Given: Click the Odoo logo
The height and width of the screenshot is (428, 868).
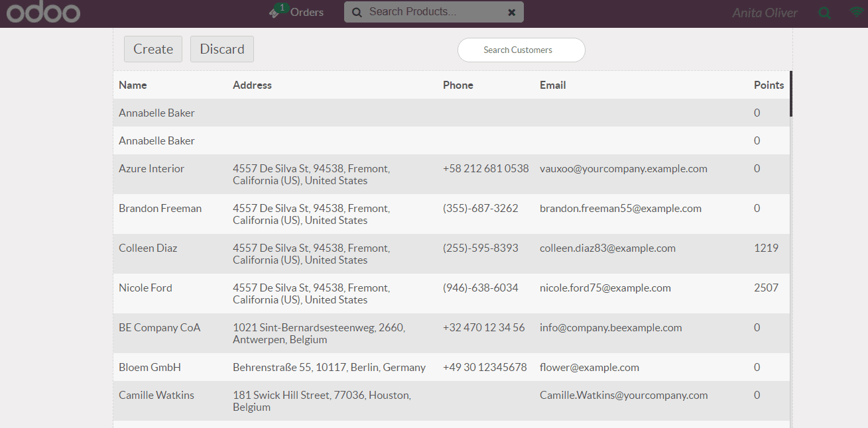Looking at the screenshot, I should coord(44,13).
